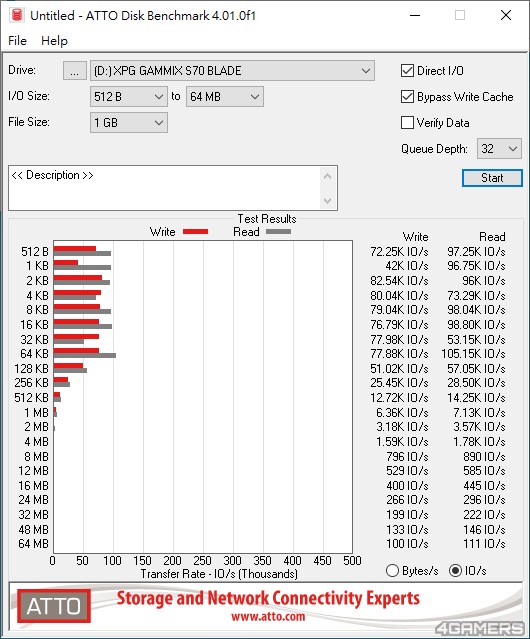
Task: Uncheck Bypass Write Cache
Action: point(407,97)
